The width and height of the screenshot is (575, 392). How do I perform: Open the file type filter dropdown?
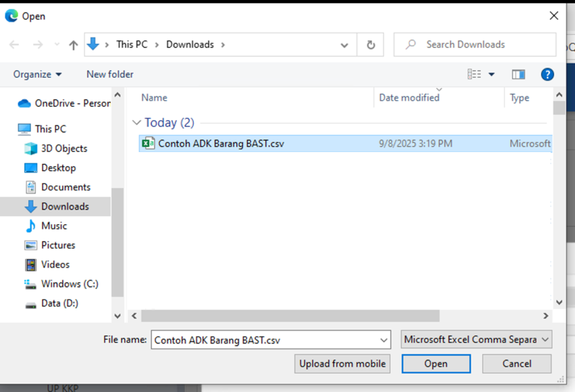pos(477,340)
